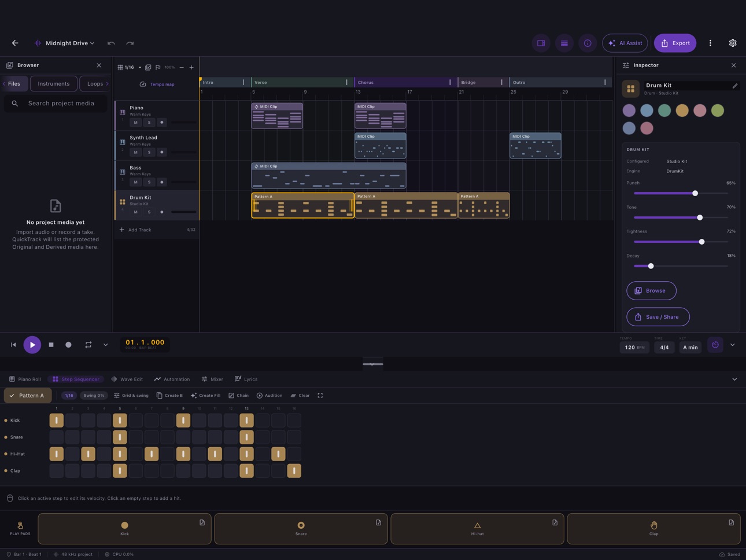The height and width of the screenshot is (560, 746).
Task: Click the panel divider collapse handle
Action: click(372, 364)
